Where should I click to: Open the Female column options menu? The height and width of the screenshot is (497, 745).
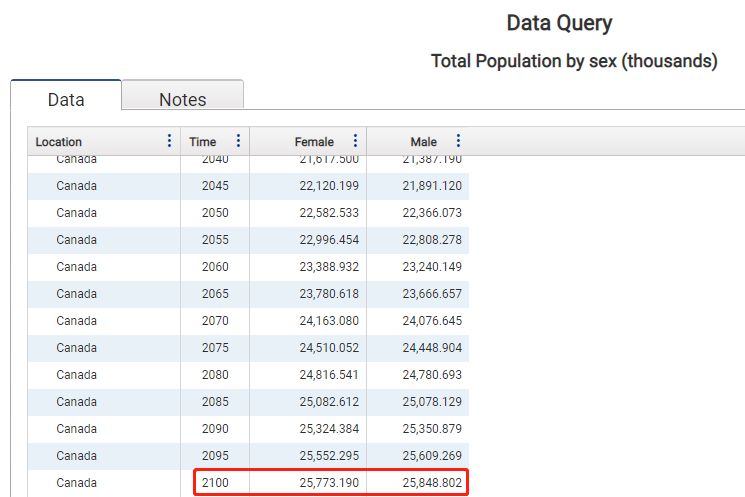tap(355, 141)
